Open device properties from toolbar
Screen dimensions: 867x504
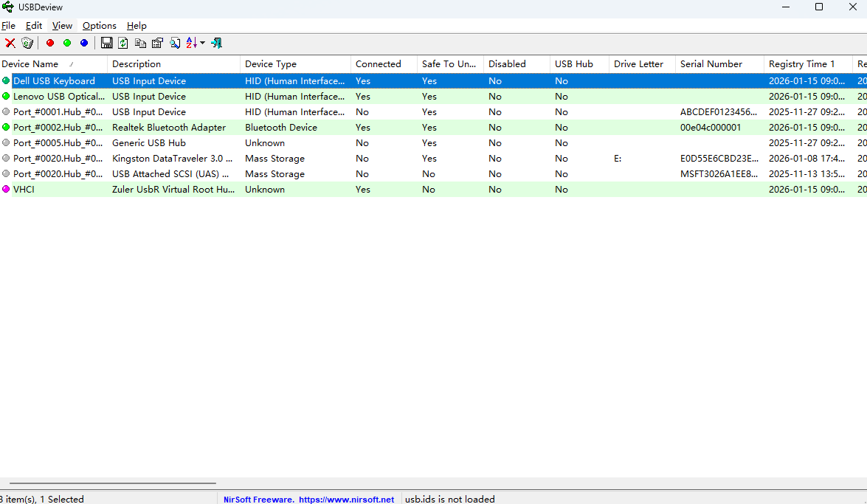[157, 43]
